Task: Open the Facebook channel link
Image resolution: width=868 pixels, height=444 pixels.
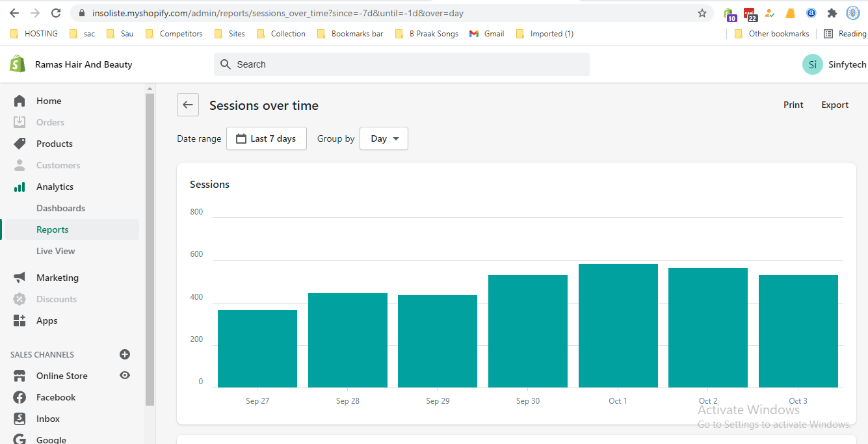Action: click(56, 397)
